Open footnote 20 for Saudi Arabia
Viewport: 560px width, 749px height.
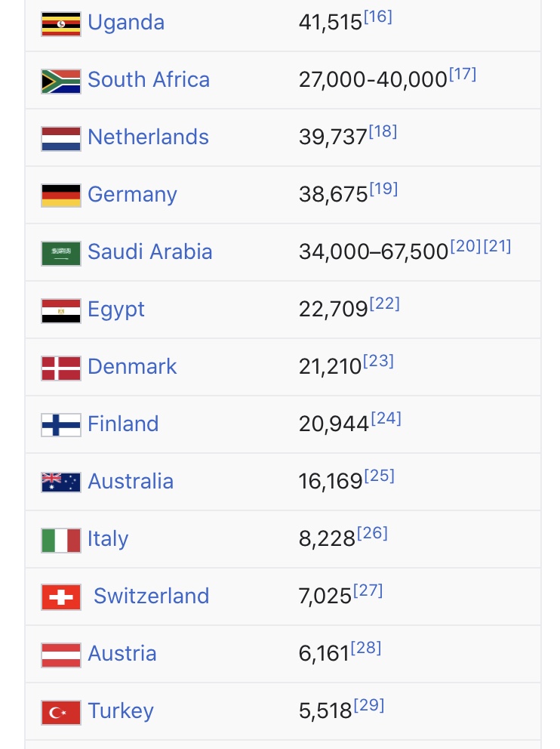[466, 246]
